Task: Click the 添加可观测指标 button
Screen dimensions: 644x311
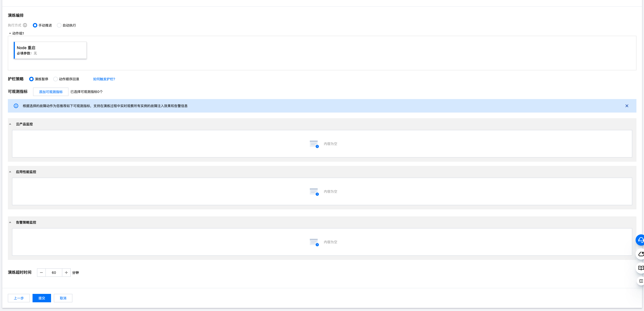Action: pos(51,92)
